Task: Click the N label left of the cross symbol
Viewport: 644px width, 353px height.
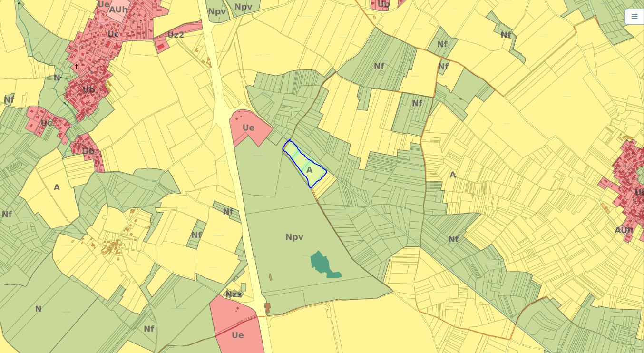Action: click(x=57, y=78)
